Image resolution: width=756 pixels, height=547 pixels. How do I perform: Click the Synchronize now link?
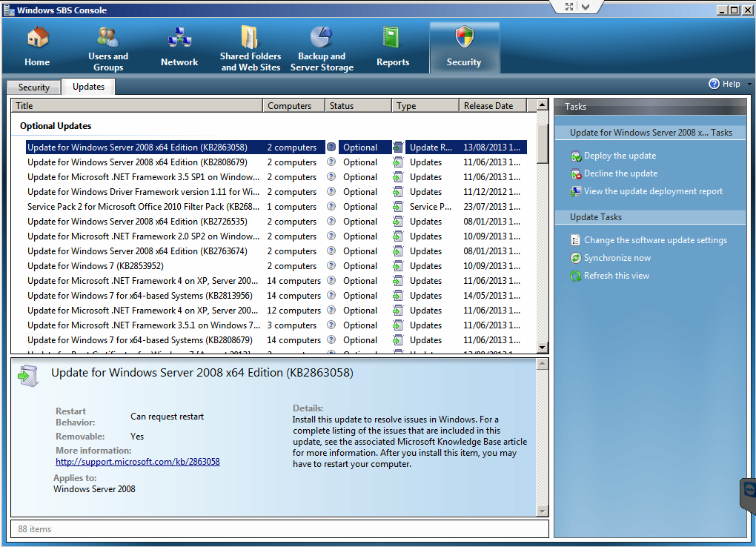click(617, 258)
